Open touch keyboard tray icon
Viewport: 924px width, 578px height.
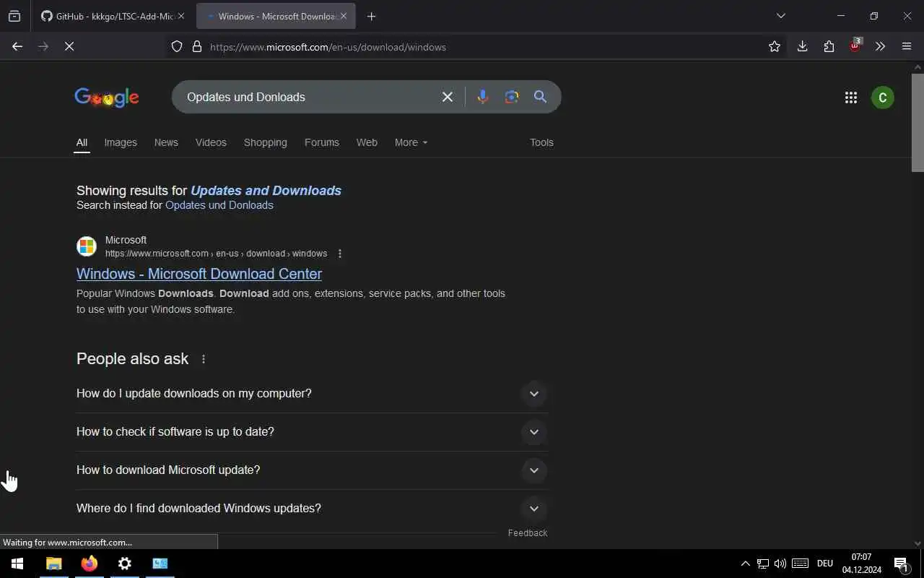pos(800,564)
